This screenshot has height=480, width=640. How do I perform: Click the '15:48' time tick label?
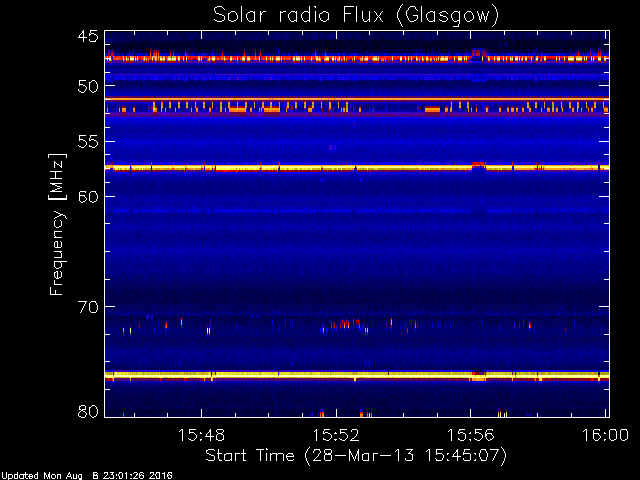201,435
